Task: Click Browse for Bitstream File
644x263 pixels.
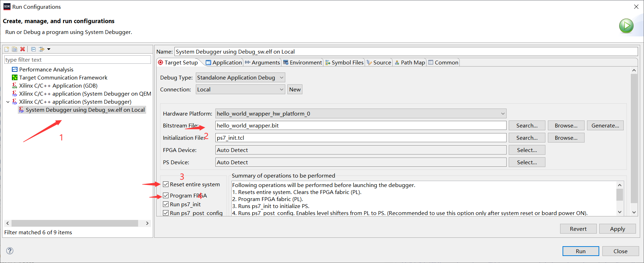Action: (566, 125)
